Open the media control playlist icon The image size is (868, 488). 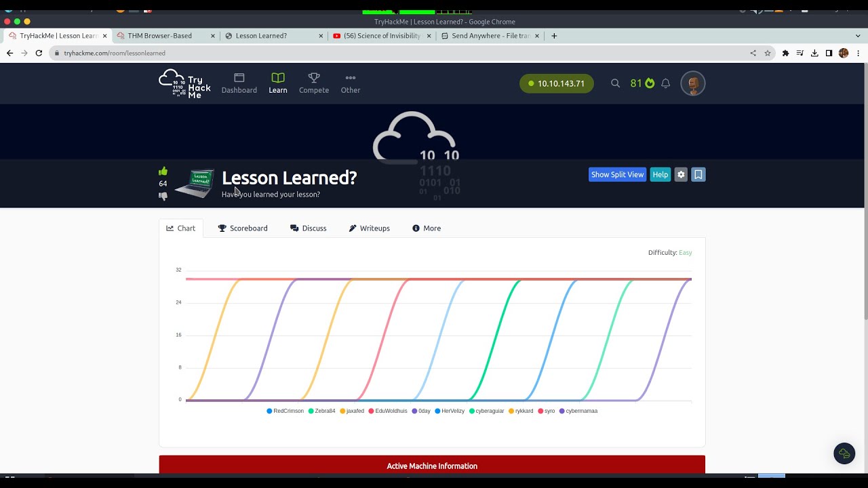800,53
